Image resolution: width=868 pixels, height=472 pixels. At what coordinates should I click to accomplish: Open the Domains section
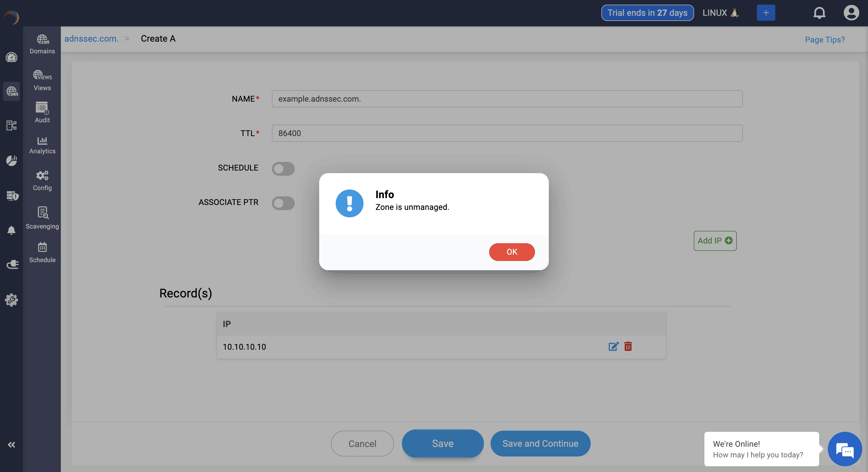[42, 44]
